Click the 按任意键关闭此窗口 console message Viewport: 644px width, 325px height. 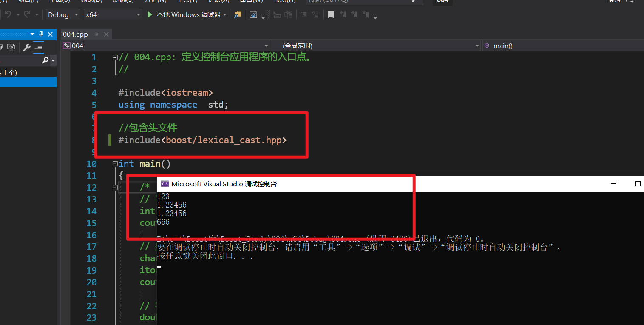[205, 256]
